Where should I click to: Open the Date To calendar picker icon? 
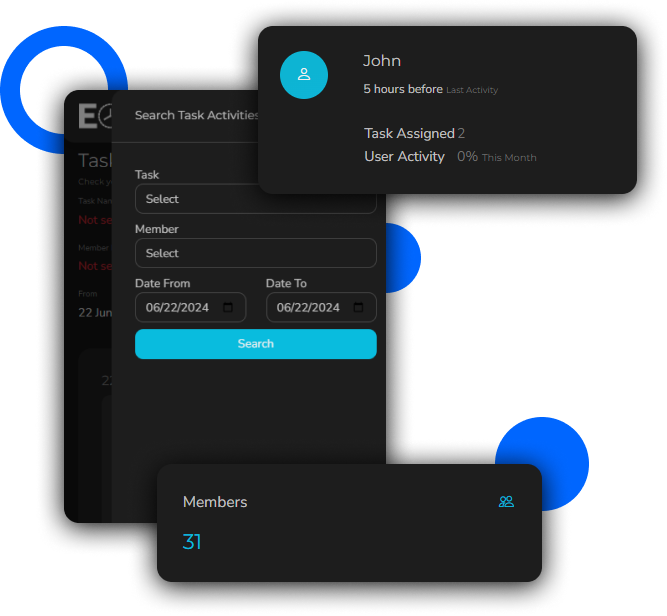pyautogui.click(x=359, y=308)
